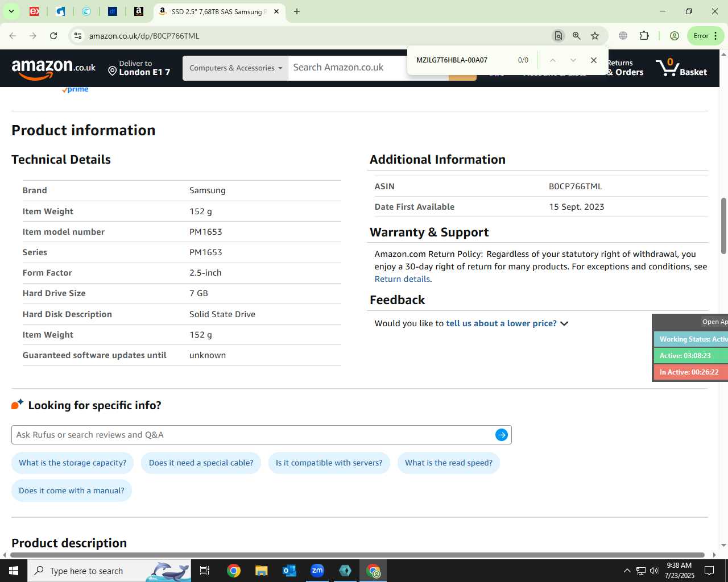Select 'Is it compatible with servers?' suggestion
728x582 pixels.
pyautogui.click(x=329, y=463)
